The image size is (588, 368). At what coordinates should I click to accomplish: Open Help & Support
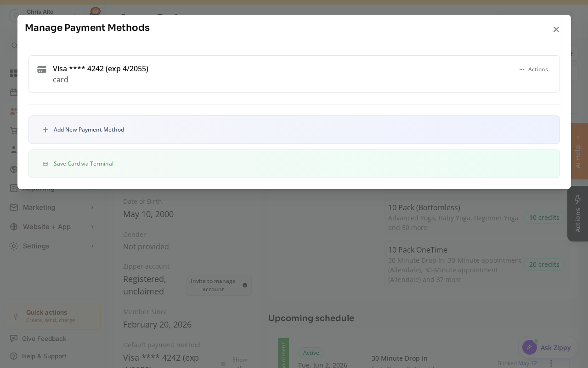point(44,356)
